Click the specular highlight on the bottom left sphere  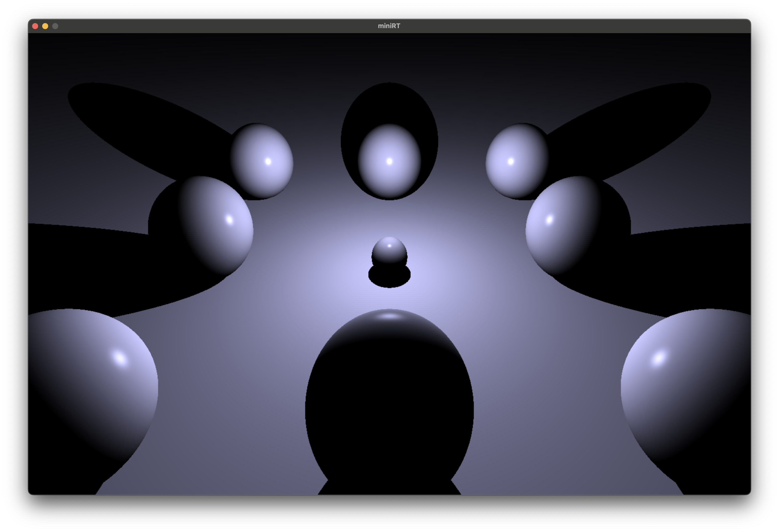pyautogui.click(x=120, y=357)
